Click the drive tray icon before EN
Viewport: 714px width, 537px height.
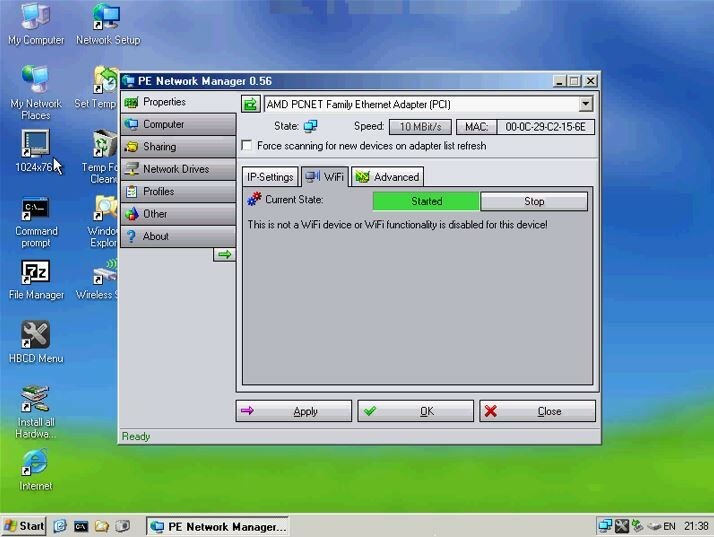[654, 527]
